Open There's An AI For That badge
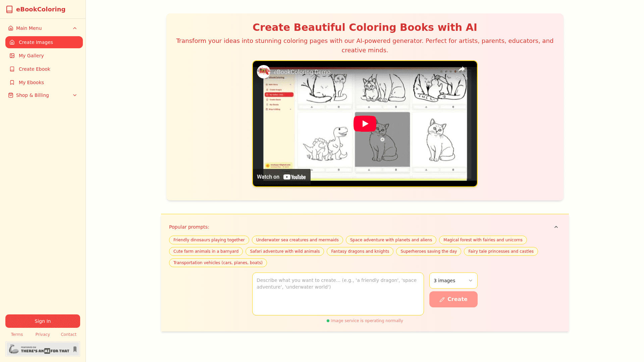This screenshot has height=362, width=644. [43, 349]
